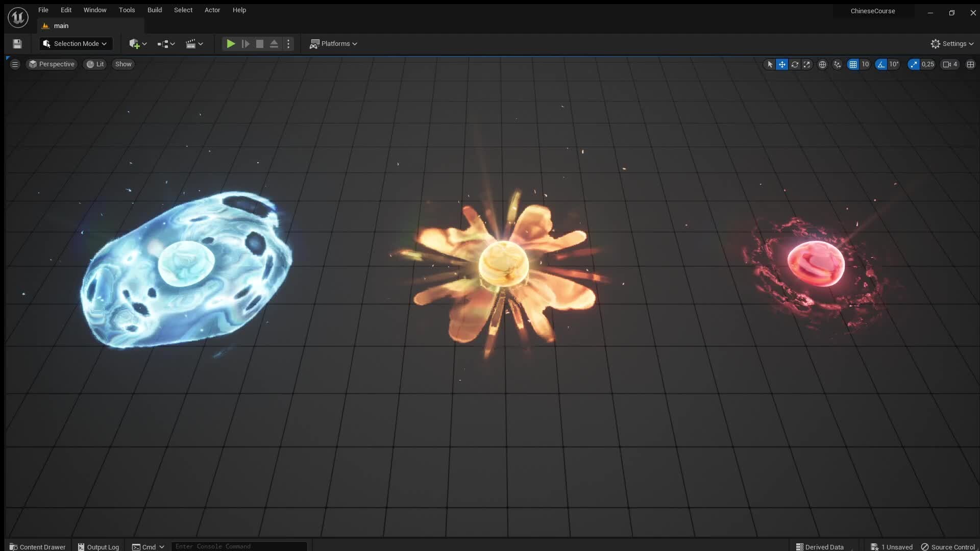The height and width of the screenshot is (551, 980).
Task: Open the Perspective view dropdown
Action: pyautogui.click(x=52, y=64)
